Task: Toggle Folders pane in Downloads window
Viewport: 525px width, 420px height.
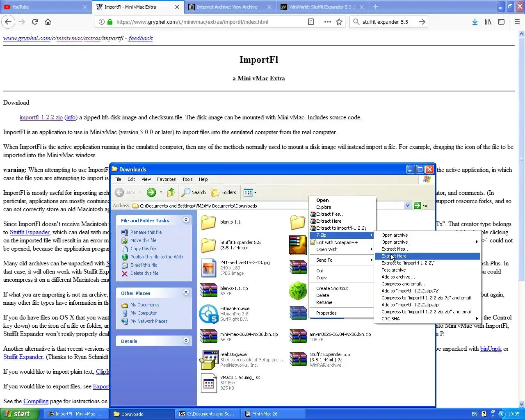Action: click(x=224, y=192)
